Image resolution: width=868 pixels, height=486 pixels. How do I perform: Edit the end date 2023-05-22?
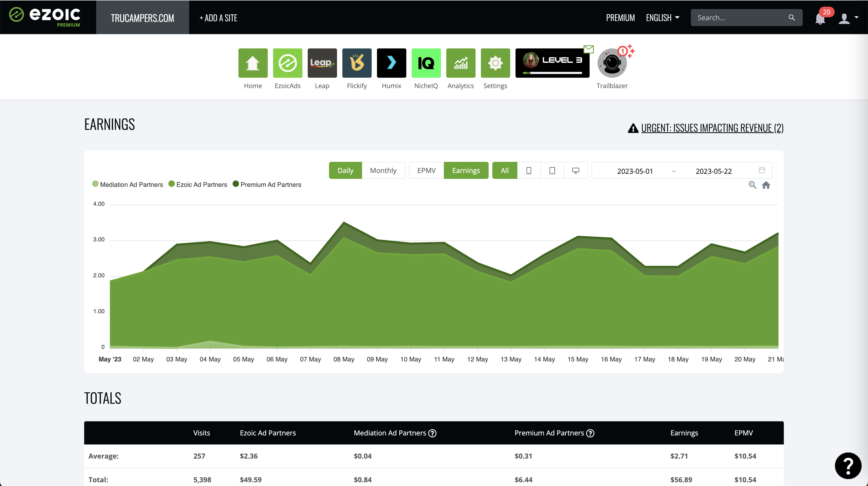pyautogui.click(x=714, y=171)
